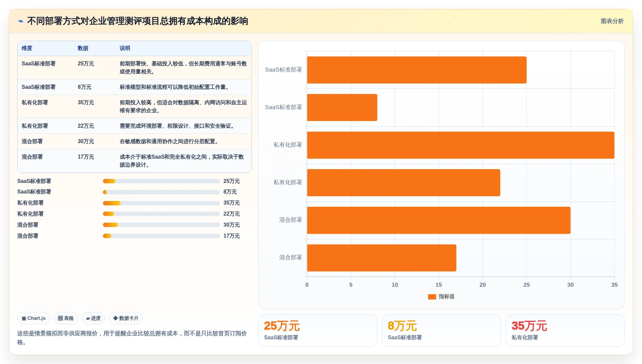Click the 35万元 value in the table
642x364 pixels.
[86, 102]
